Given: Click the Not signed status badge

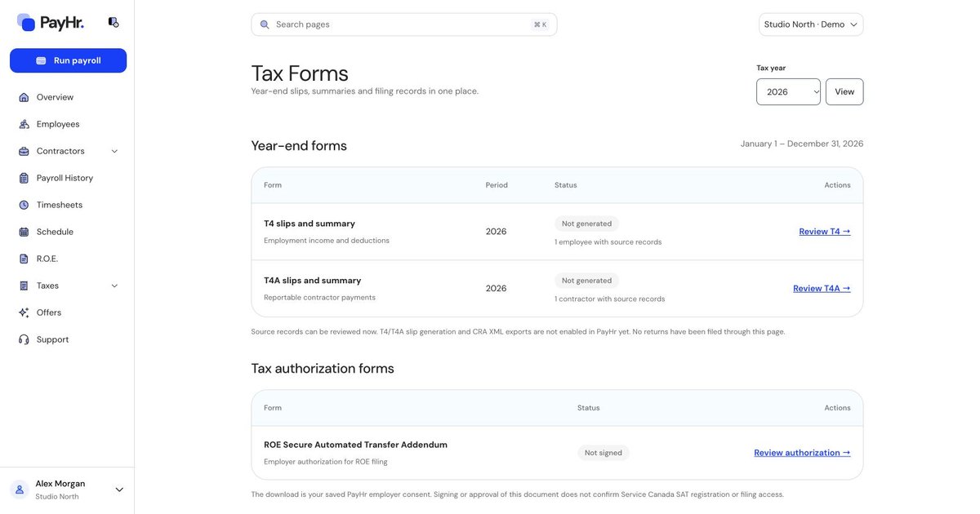Looking at the screenshot, I should (x=603, y=453).
